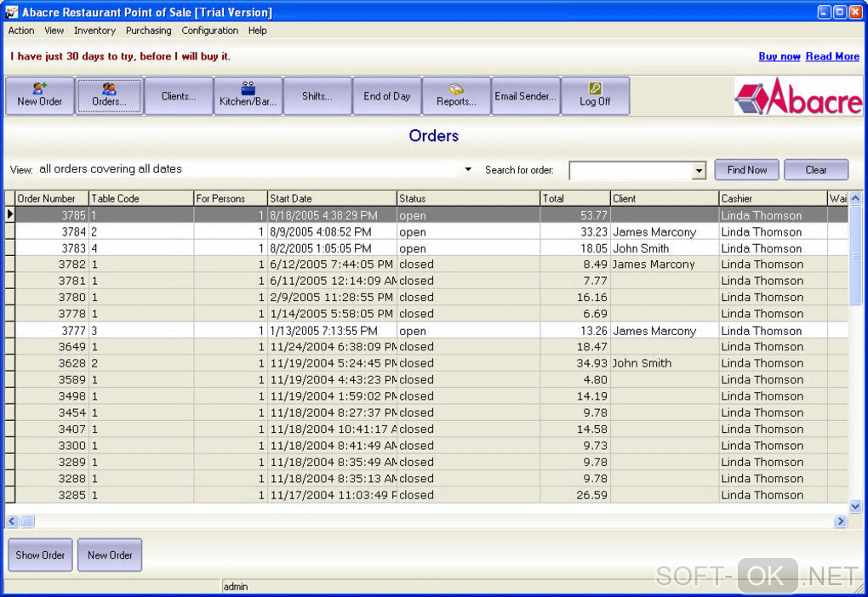Open the Email Sender tool
Screen dimensions: 868x597
coord(525,96)
